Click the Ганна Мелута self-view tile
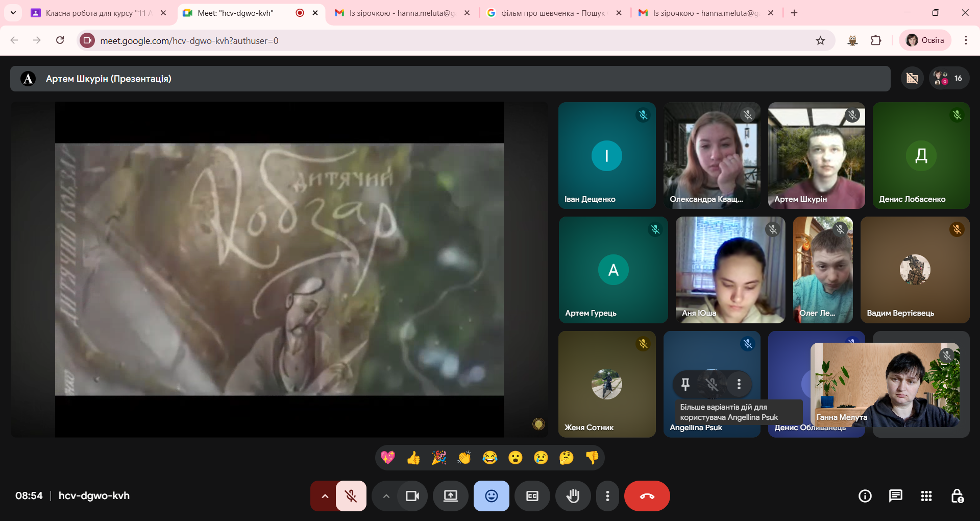The height and width of the screenshot is (521, 980). click(x=885, y=385)
